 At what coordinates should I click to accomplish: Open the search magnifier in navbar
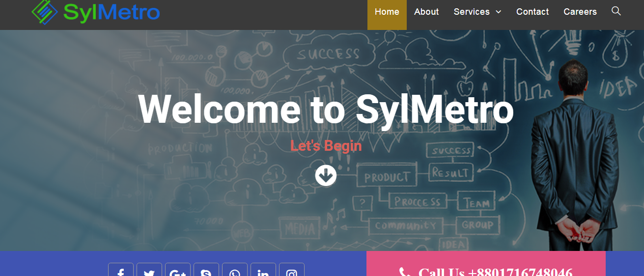click(616, 11)
